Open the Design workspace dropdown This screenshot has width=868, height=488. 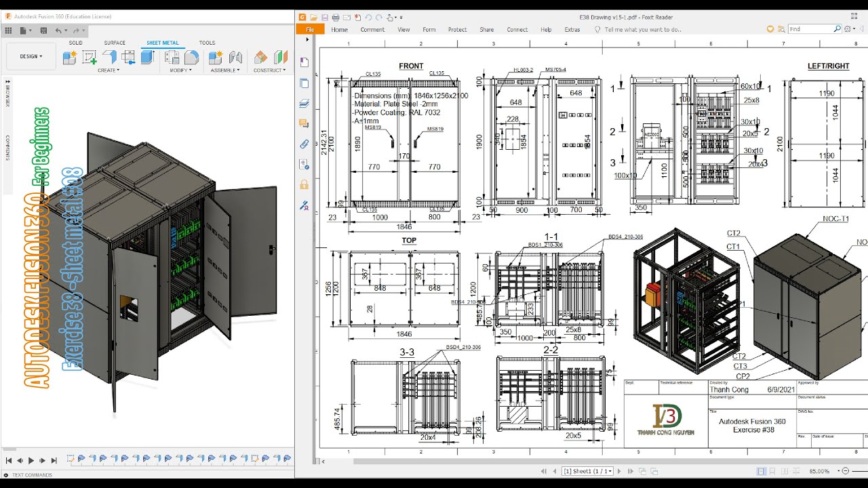[x=31, y=56]
